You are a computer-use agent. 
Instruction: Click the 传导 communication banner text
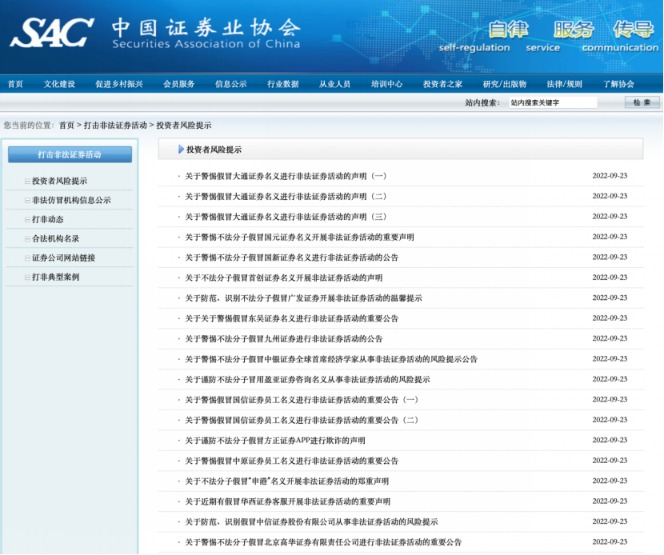(634, 29)
